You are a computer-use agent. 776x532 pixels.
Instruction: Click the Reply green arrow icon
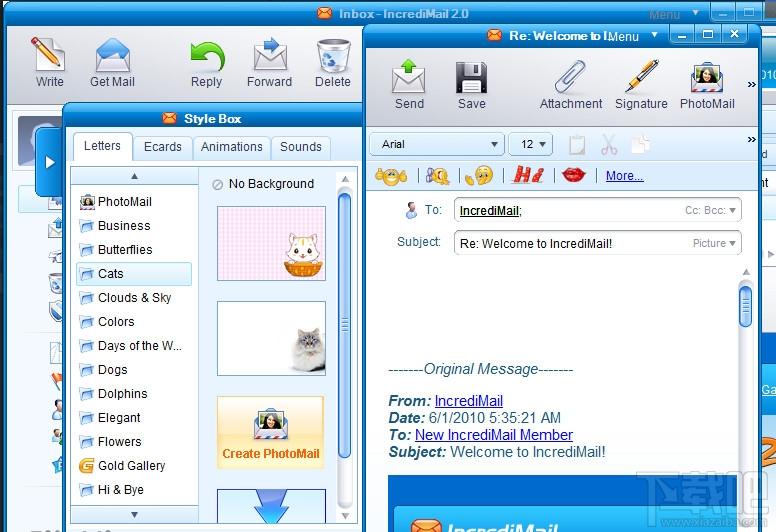(x=207, y=56)
